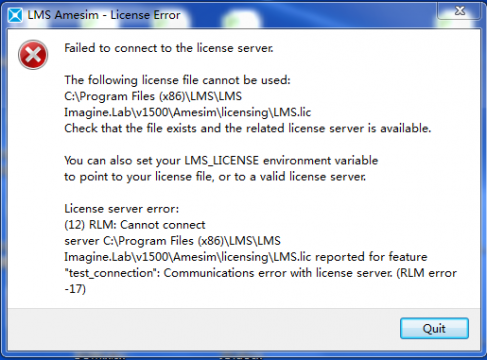Click the LMS.lic path line above 'Check that'

tap(188, 112)
